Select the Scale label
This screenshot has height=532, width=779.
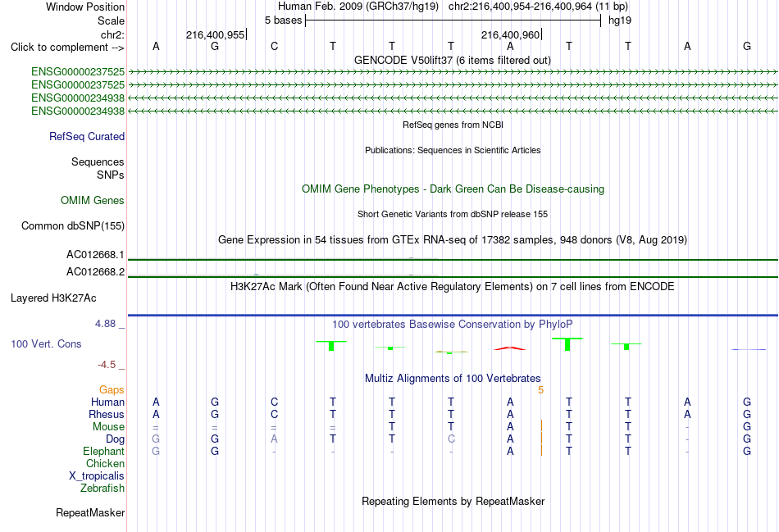pos(111,20)
